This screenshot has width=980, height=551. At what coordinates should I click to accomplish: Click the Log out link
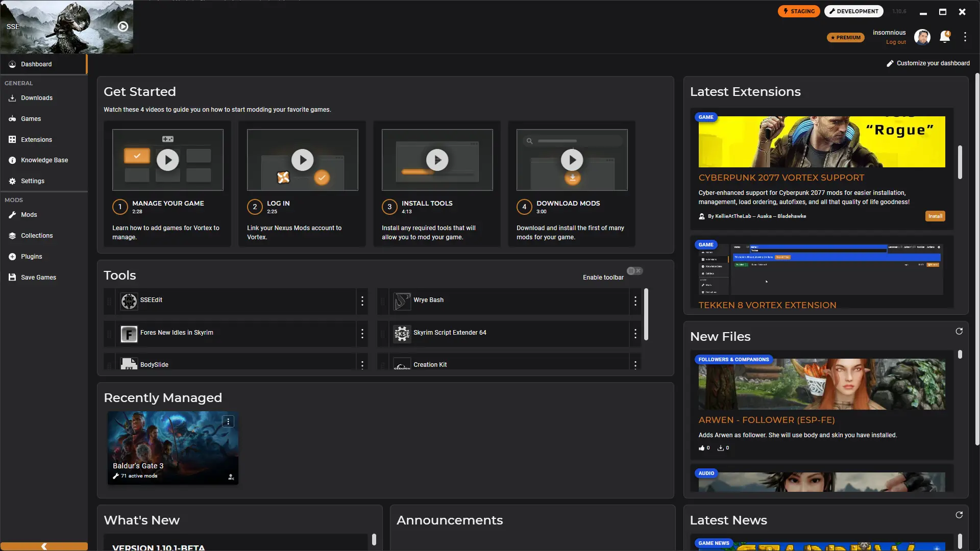896,42
